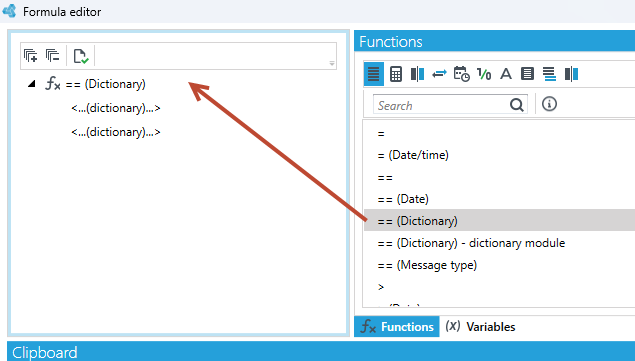Image resolution: width=635 pixels, height=361 pixels.
Task: Switch to the Variables tab
Action: click(x=480, y=327)
